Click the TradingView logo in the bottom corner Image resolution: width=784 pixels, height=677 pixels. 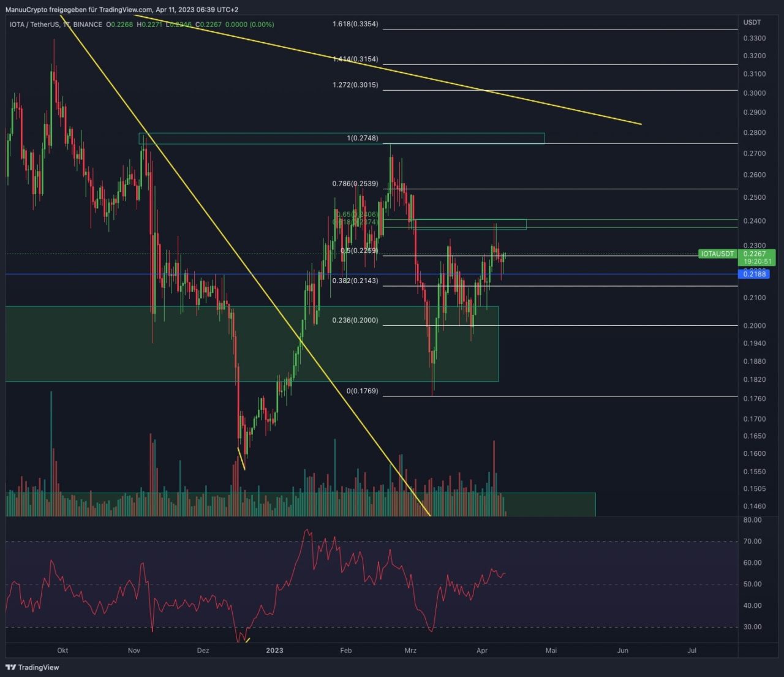coord(31,667)
